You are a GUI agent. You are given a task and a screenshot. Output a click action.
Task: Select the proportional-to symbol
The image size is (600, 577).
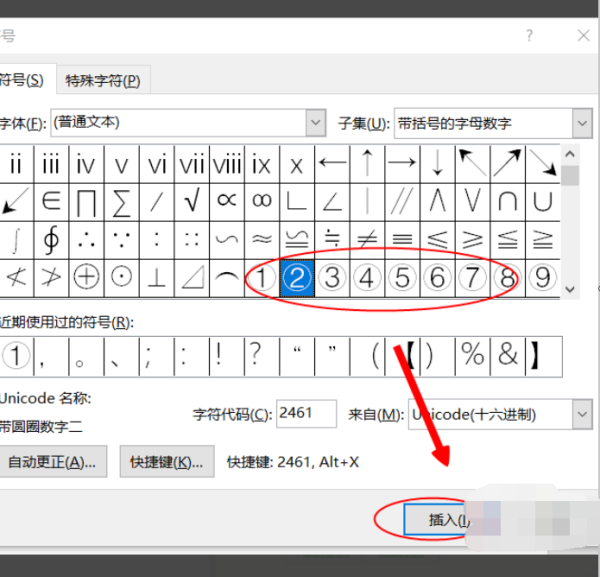[x=227, y=202]
